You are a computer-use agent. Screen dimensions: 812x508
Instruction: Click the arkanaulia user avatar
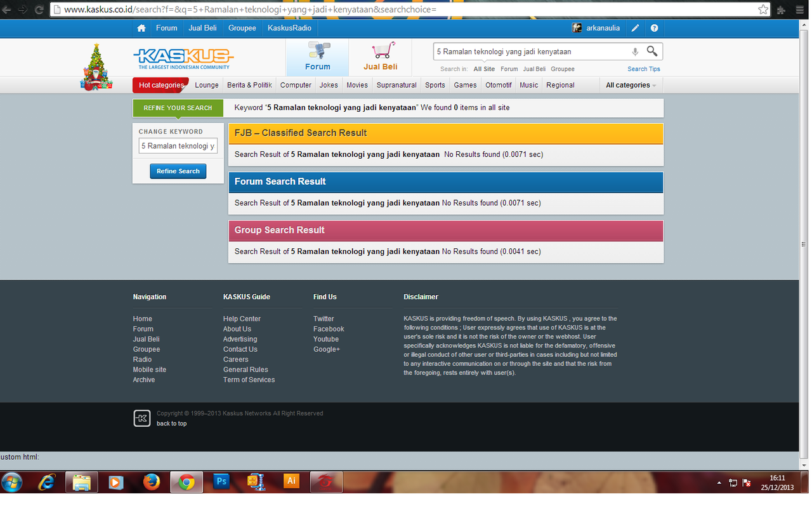click(577, 28)
